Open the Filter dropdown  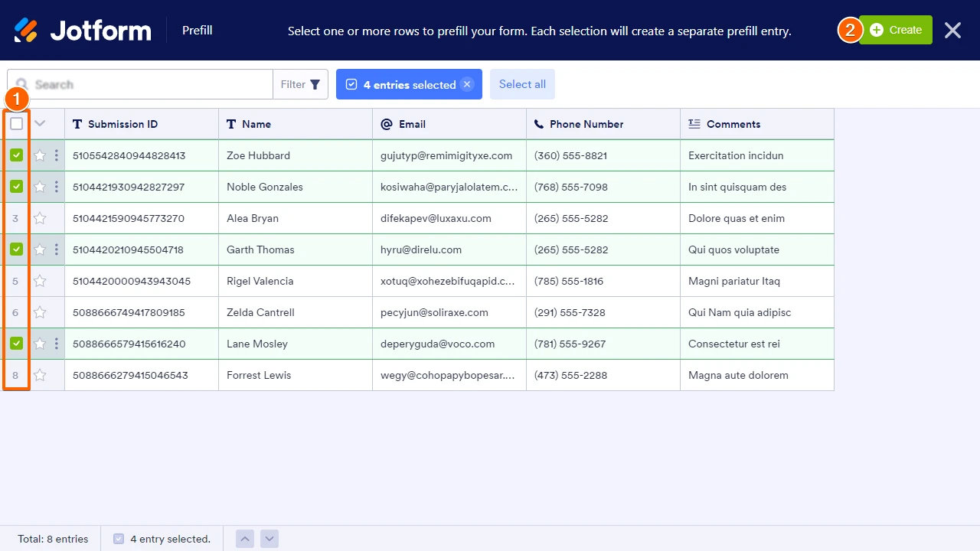(300, 84)
